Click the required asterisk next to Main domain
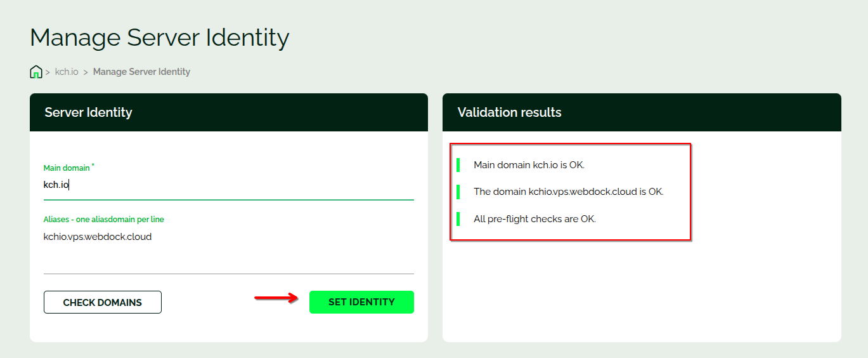 93,165
